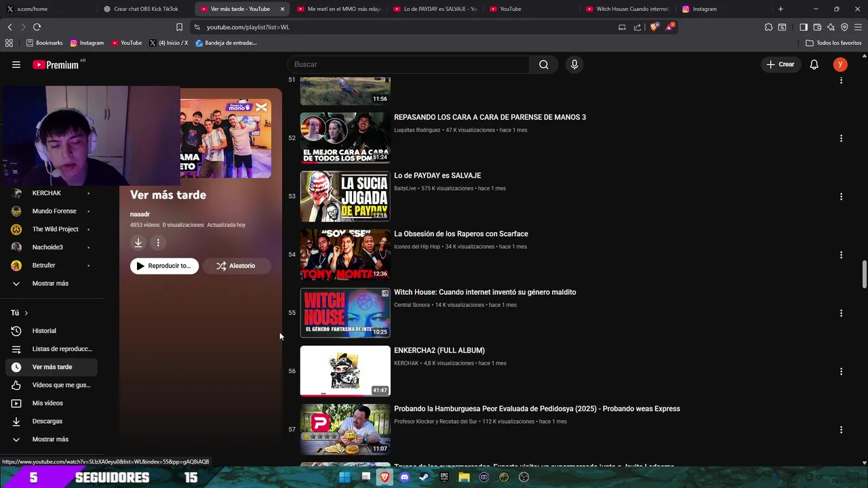Play ENKERCHA2 FULL ALBUM thumbnail

pos(345,371)
